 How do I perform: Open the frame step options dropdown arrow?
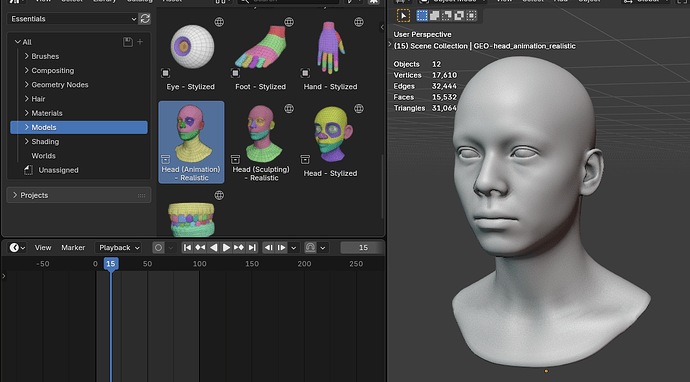point(294,248)
